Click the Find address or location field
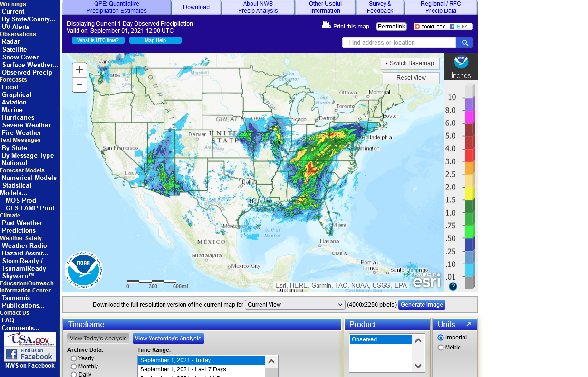The height and width of the screenshot is (377, 588). click(x=399, y=43)
